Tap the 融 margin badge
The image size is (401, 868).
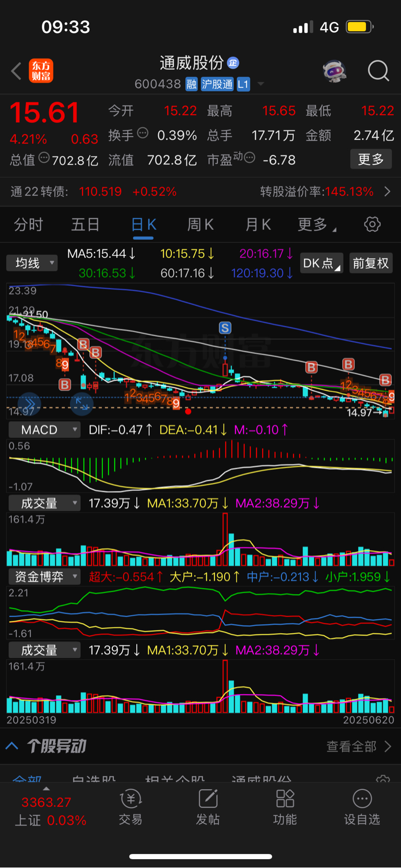(x=192, y=84)
